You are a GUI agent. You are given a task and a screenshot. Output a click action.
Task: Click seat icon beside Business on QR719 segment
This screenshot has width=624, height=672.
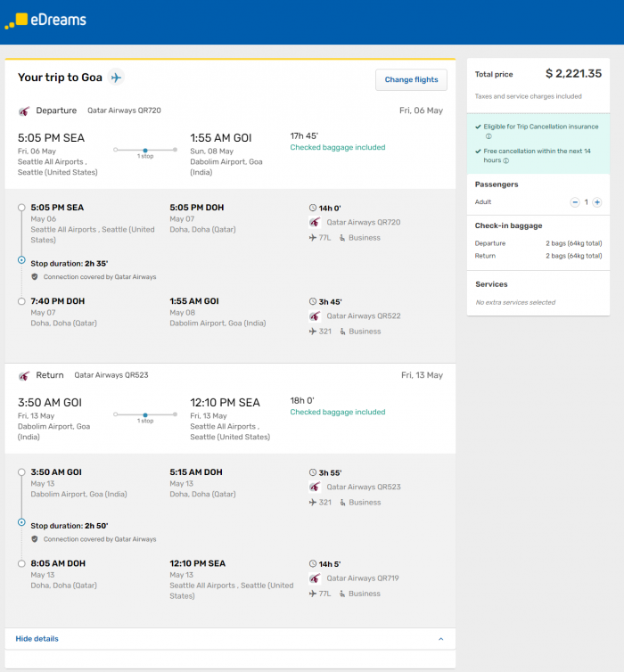point(342,594)
